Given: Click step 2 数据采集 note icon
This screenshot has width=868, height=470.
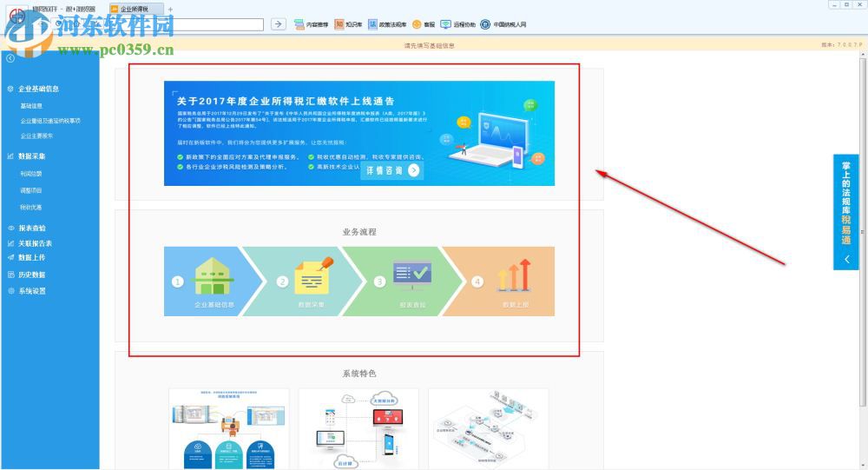Looking at the screenshot, I should tap(312, 275).
